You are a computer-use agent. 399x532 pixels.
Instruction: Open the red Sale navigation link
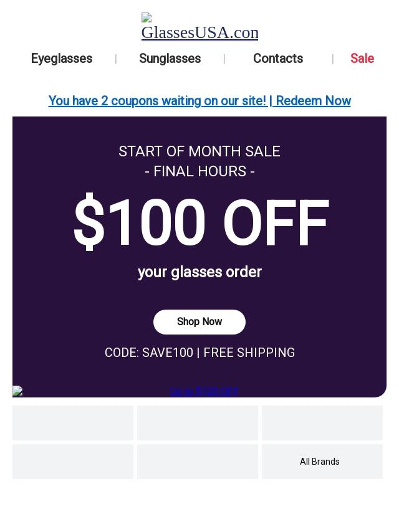362,59
